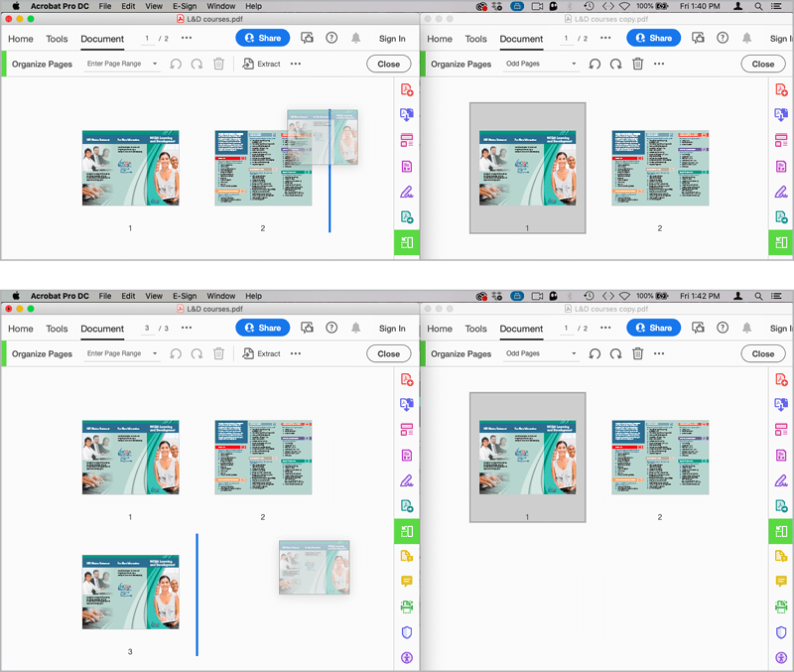This screenshot has width=794, height=672.
Task: Rotate counterclockwise in upper L&D courses copy window
Action: coord(595,64)
